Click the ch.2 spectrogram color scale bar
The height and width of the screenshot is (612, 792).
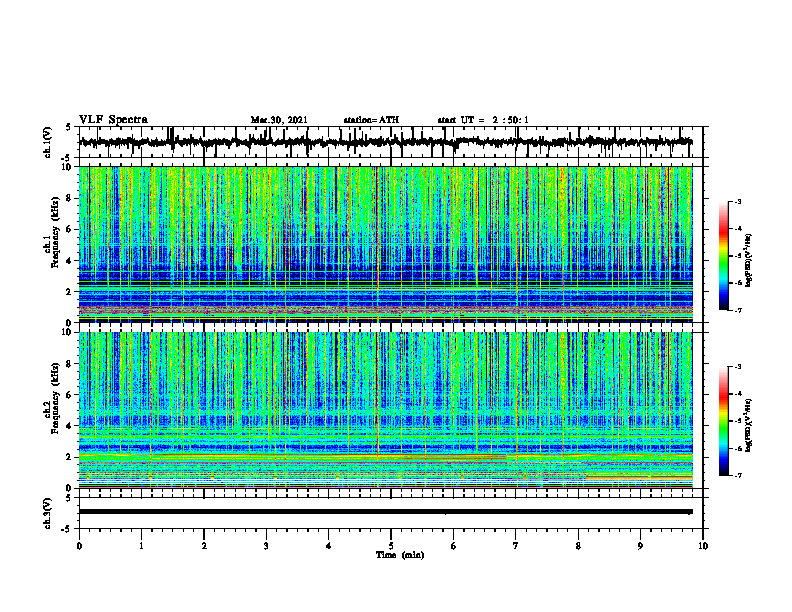point(723,421)
